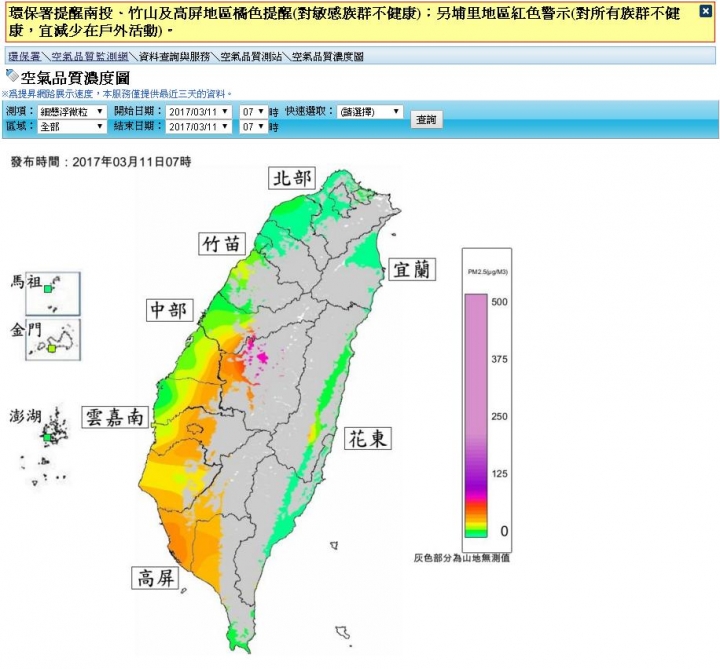Click the 發布時間 timestamp text

pyautogui.click(x=101, y=162)
